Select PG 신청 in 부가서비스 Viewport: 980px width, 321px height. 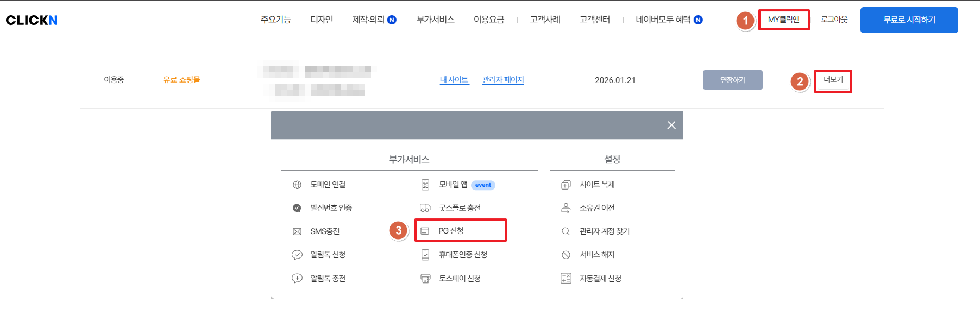click(x=451, y=231)
